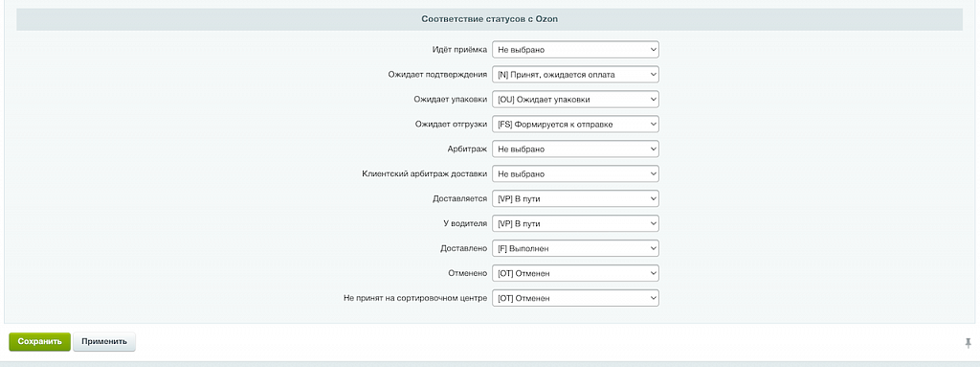The height and width of the screenshot is (367, 980).
Task: Click the 'Соответствие статусов с Ozon' header
Action: (x=489, y=19)
